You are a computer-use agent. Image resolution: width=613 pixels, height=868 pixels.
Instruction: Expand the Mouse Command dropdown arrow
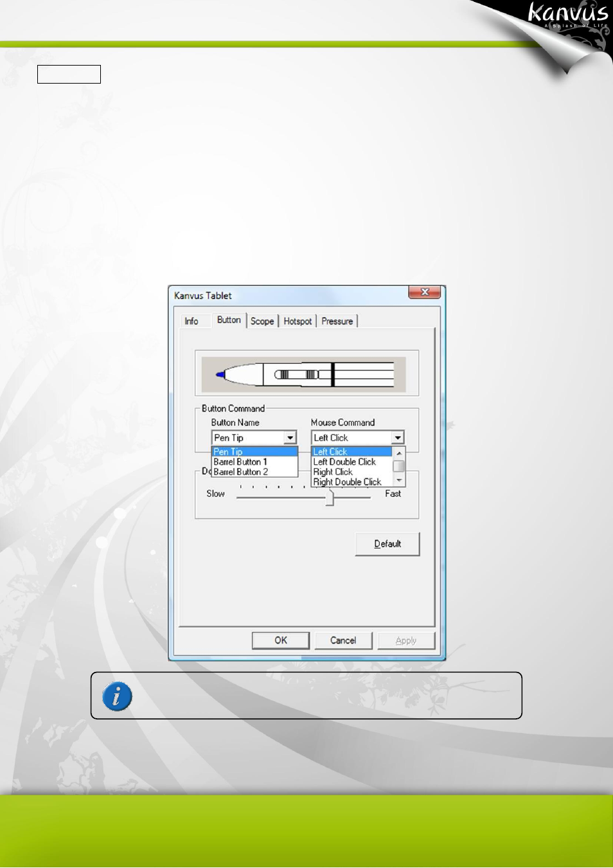click(x=398, y=438)
